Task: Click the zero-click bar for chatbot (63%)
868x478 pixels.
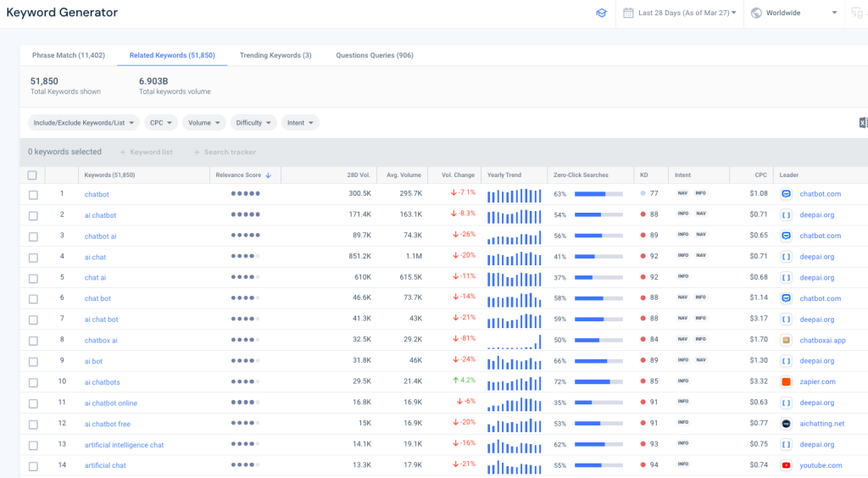Action: [x=598, y=194]
